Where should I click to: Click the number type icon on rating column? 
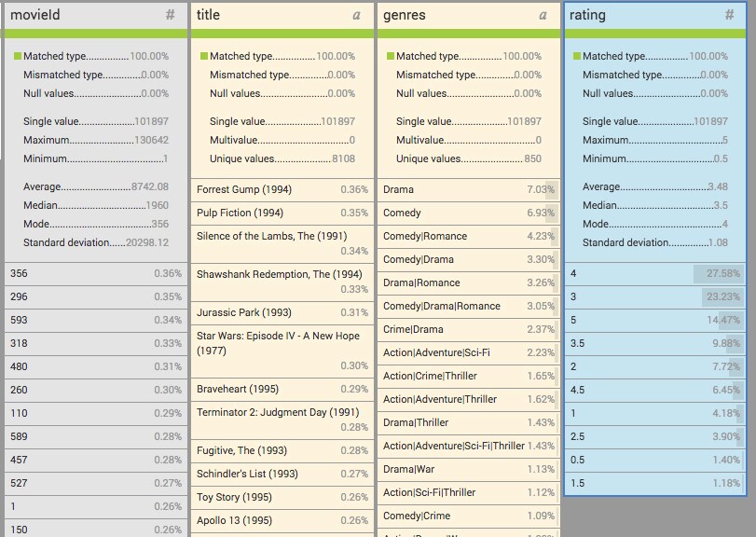coord(729,15)
